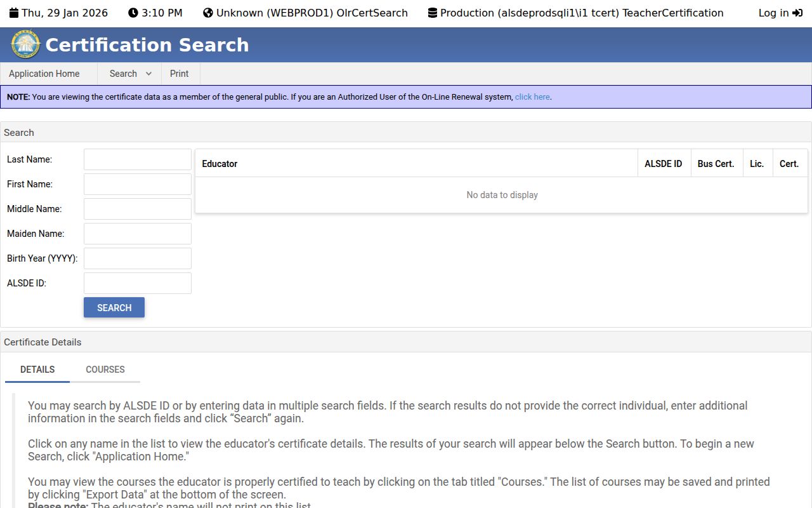Click the ALSDE ID column header

tap(664, 164)
